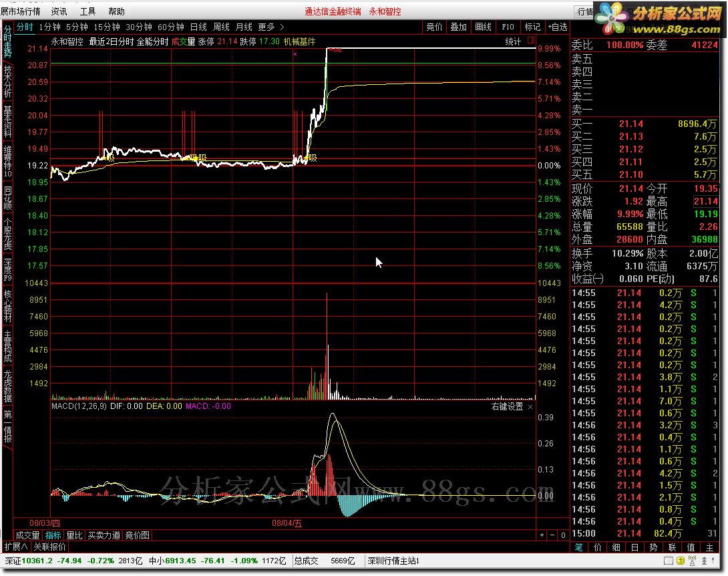Switch to the 分时 period tab
728x576 pixels.
25,27
